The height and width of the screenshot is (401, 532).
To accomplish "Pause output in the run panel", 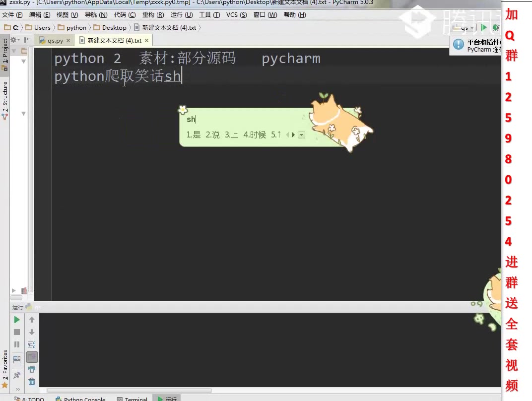I will coord(16,344).
